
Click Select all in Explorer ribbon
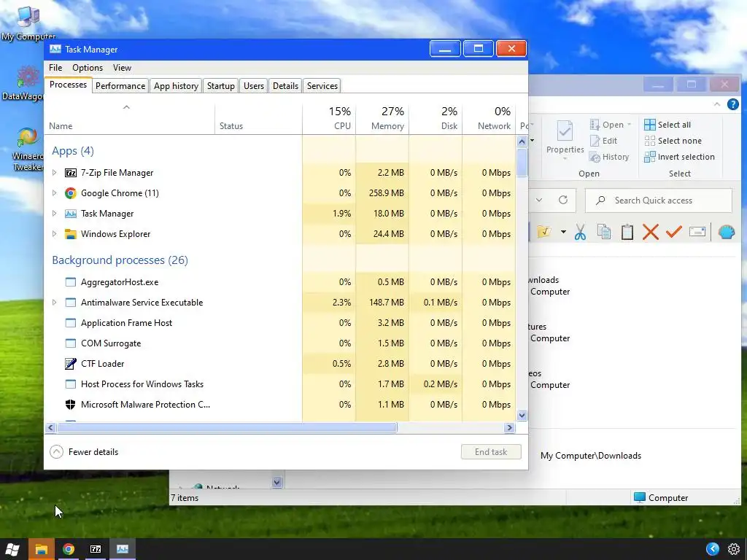coord(667,125)
